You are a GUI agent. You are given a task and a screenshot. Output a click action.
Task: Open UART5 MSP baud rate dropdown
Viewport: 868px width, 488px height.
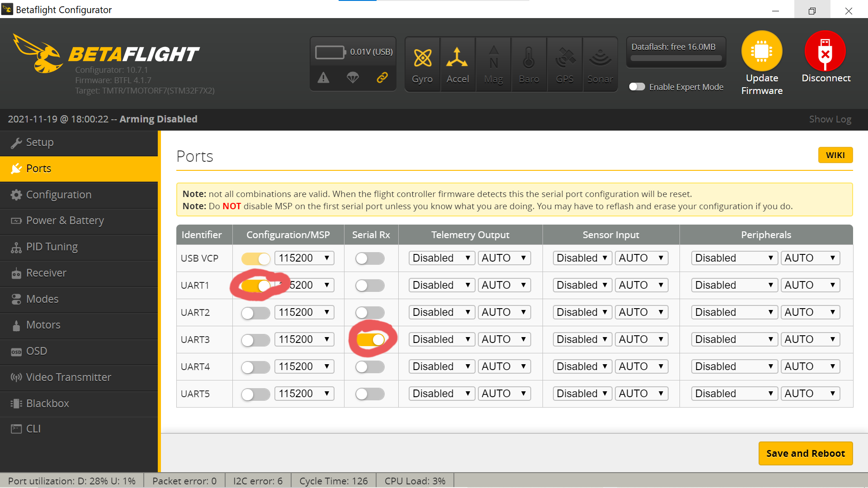(304, 394)
